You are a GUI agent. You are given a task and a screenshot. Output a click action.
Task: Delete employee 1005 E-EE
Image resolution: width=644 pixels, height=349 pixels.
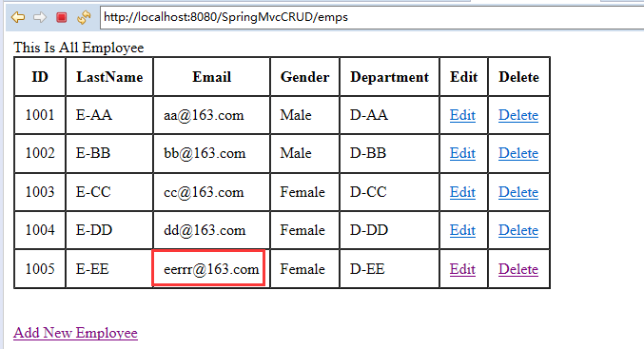pos(518,269)
